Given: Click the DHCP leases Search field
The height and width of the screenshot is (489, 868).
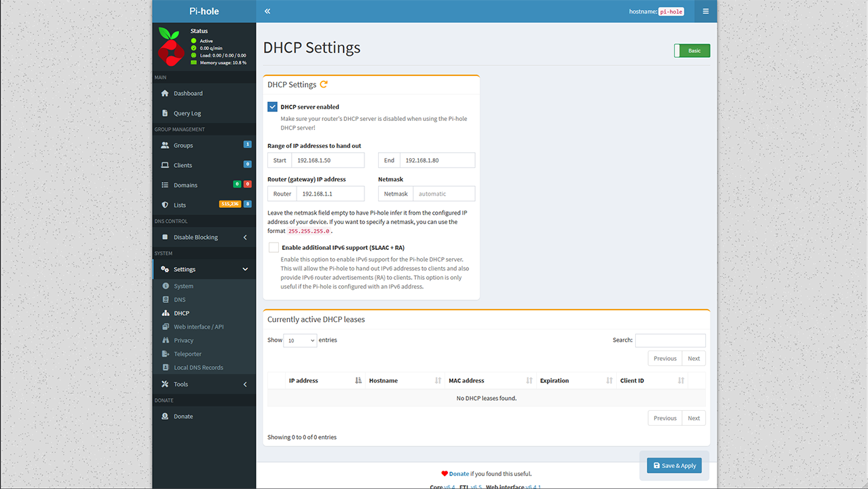Looking at the screenshot, I should [x=670, y=340].
